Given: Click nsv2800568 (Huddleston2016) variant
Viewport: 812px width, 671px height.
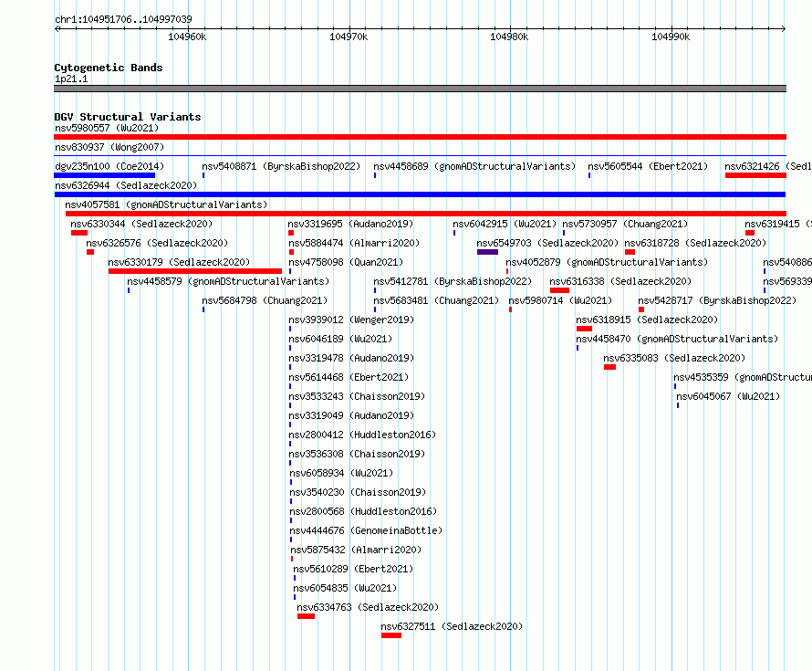Looking at the screenshot, I should pos(363,511).
